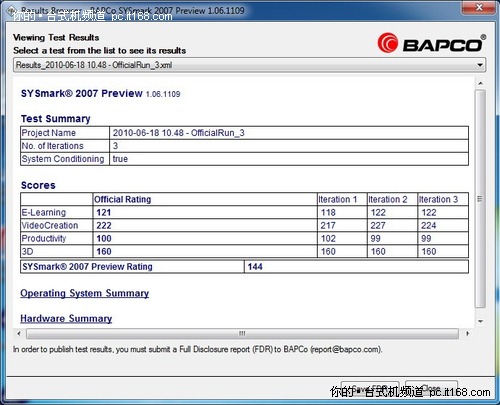Click VideoCreation Iteration 3 value 224
Viewport: 500px width, 405px height.
coord(428,225)
